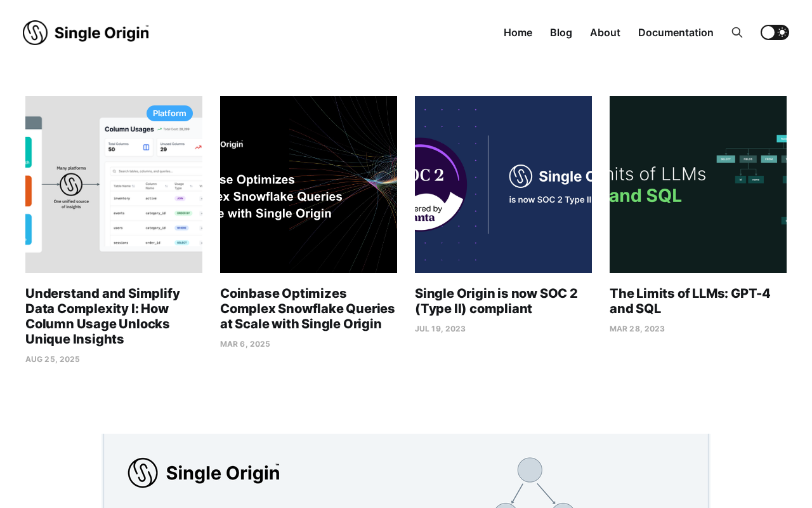
Task: Open the Limits of LLMs thumbnail
Action: coord(698,184)
